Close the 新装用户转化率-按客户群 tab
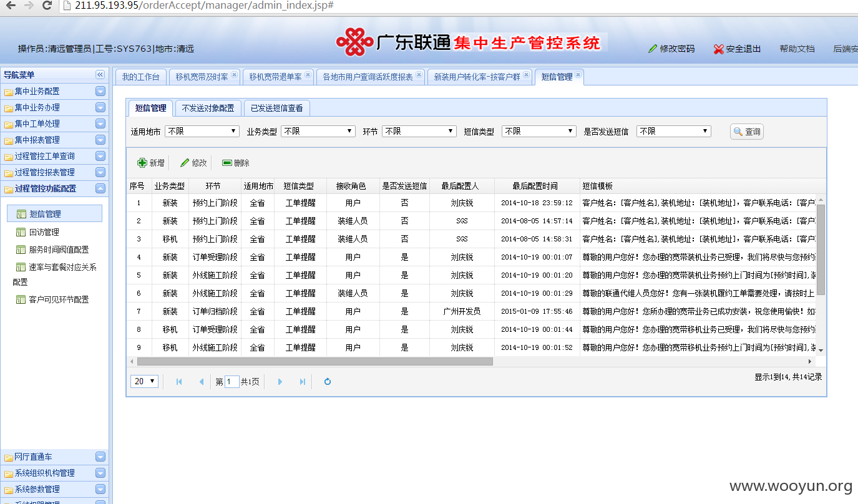This screenshot has width=858, height=504. (526, 75)
